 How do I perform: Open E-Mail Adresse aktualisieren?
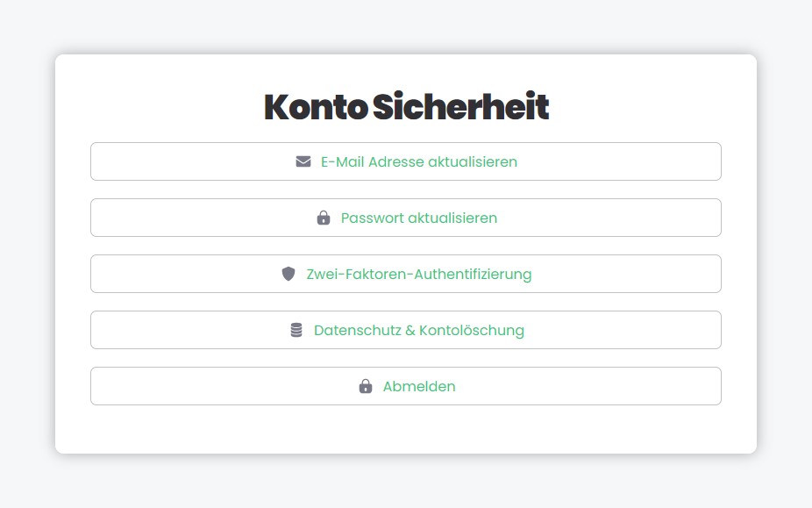click(405, 161)
